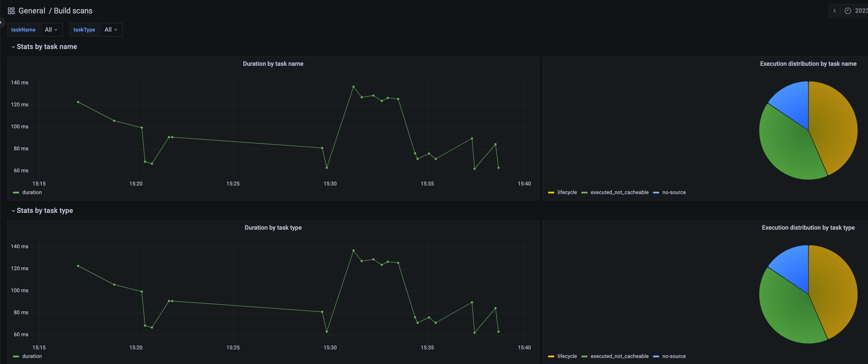Open the taskType All dropdown

coord(111,30)
